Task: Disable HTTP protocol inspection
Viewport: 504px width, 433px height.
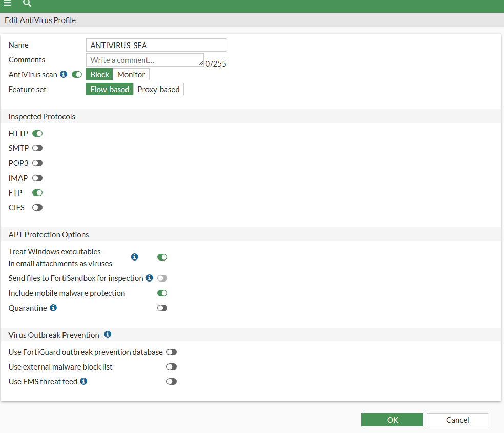Action: coord(37,133)
